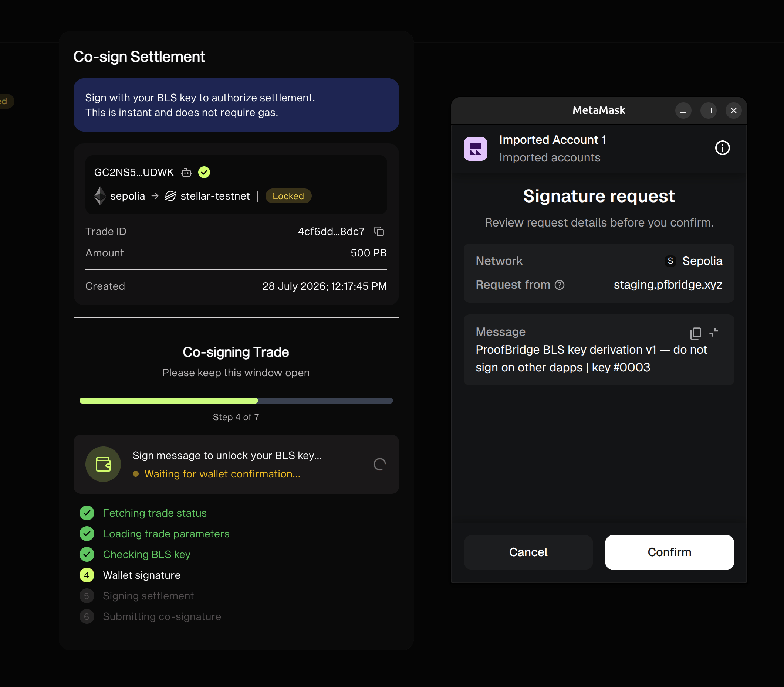Click the ProofBridge BLS key derivation message text
The height and width of the screenshot is (687, 784).
[591, 358]
